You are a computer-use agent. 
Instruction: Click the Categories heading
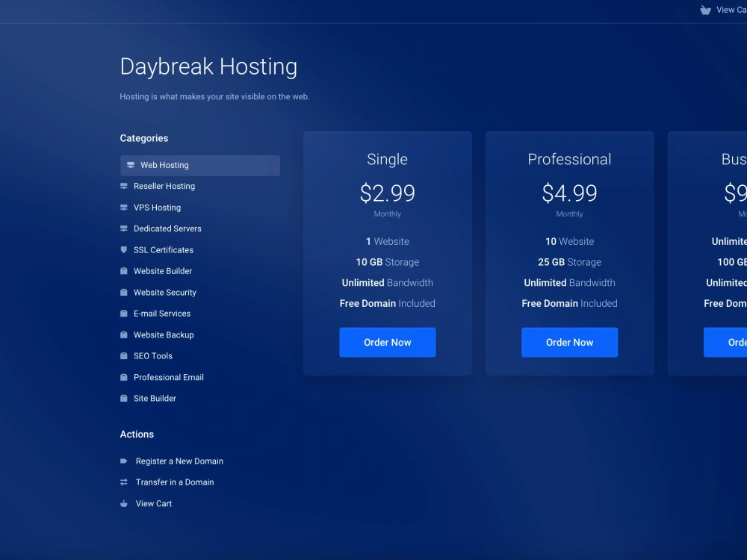[x=144, y=138]
